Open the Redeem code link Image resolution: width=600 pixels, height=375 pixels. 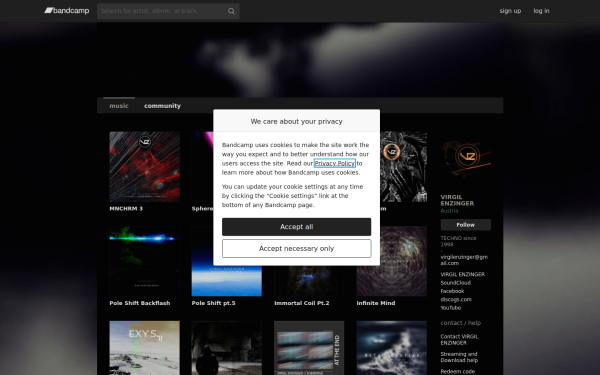coord(458,372)
